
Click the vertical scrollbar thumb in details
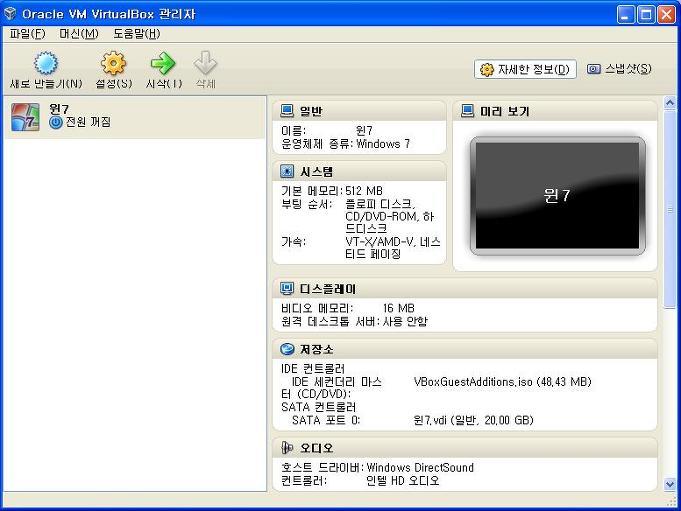click(x=670, y=209)
